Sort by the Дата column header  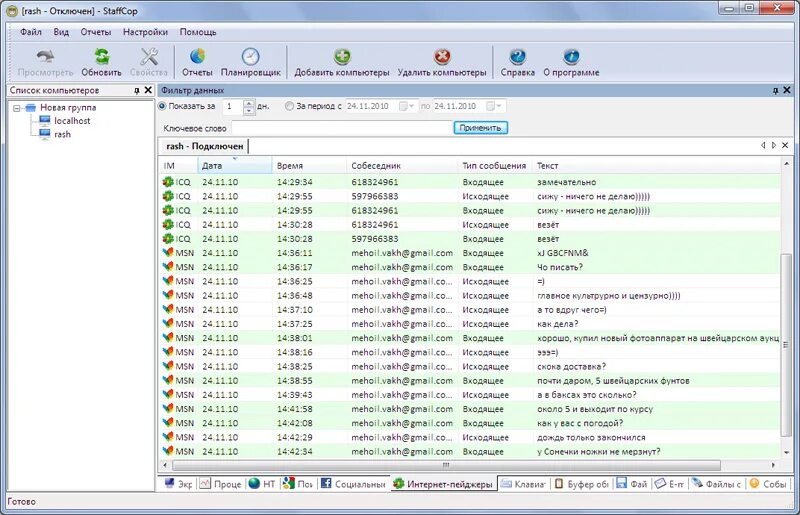point(235,166)
